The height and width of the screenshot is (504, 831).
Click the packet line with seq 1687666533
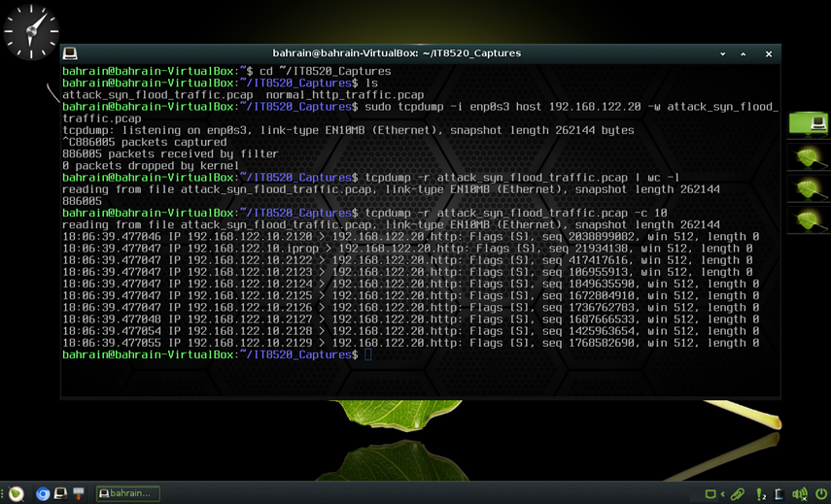[x=411, y=319]
